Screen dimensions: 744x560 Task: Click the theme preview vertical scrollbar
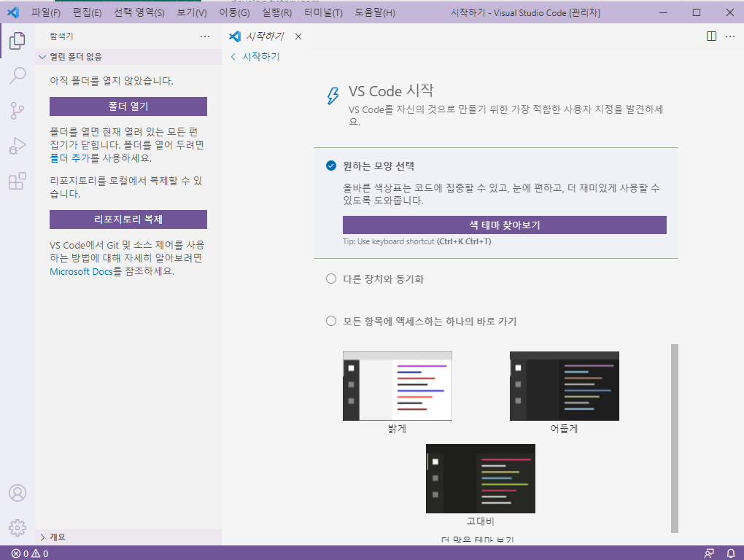tap(674, 439)
